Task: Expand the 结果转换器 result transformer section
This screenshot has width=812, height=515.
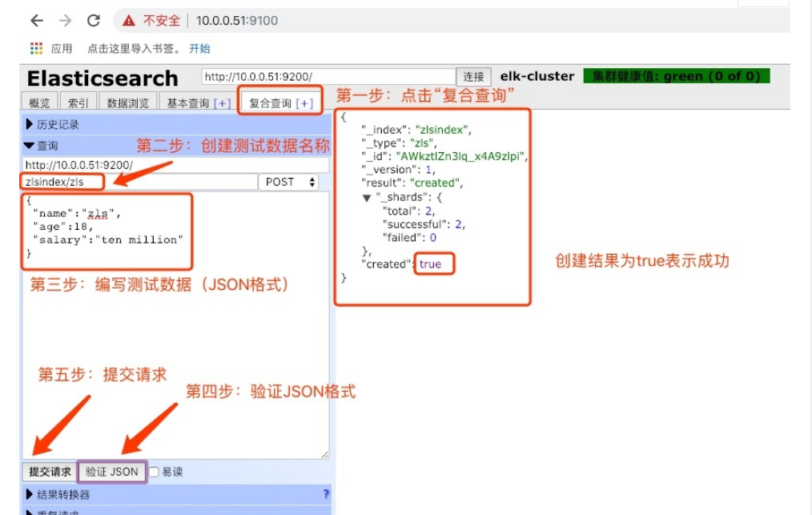Action: point(176,494)
